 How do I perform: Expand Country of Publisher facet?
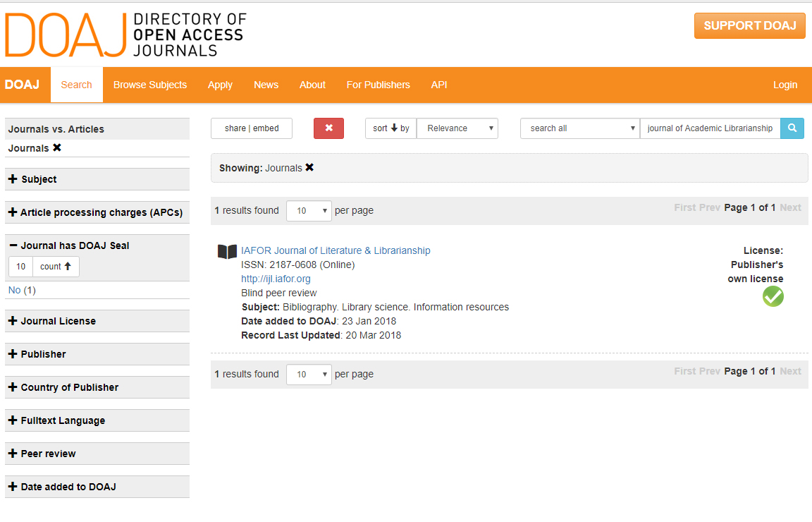point(97,388)
